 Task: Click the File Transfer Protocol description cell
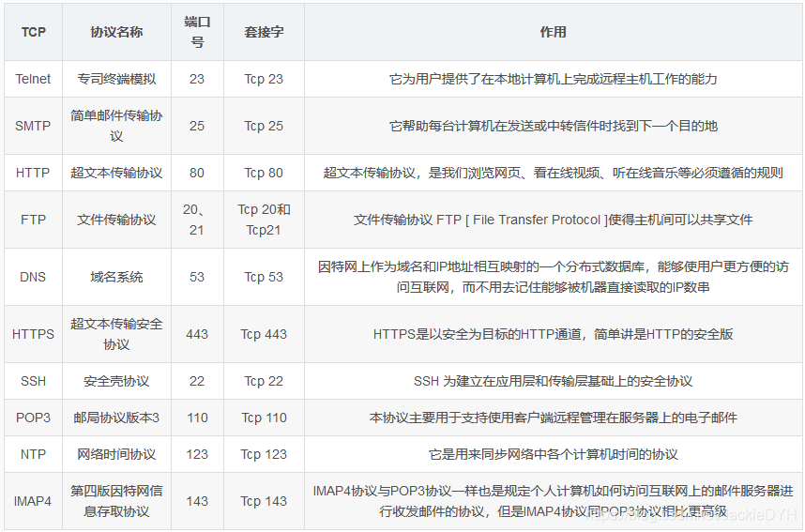[553, 220]
